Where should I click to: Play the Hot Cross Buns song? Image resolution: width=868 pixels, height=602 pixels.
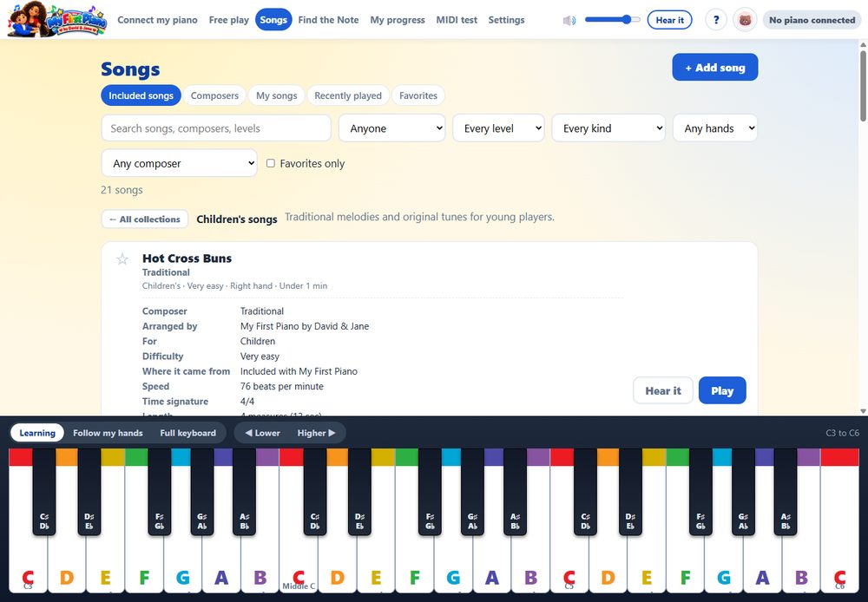tap(722, 390)
